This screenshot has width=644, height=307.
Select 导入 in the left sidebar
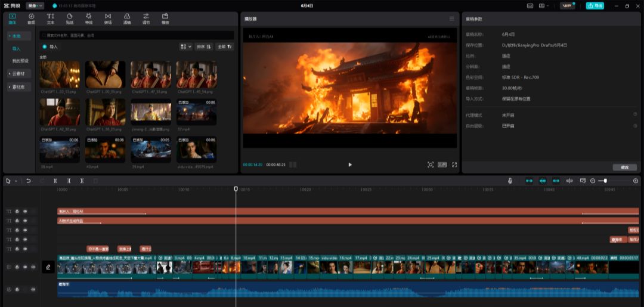pyautogui.click(x=16, y=49)
